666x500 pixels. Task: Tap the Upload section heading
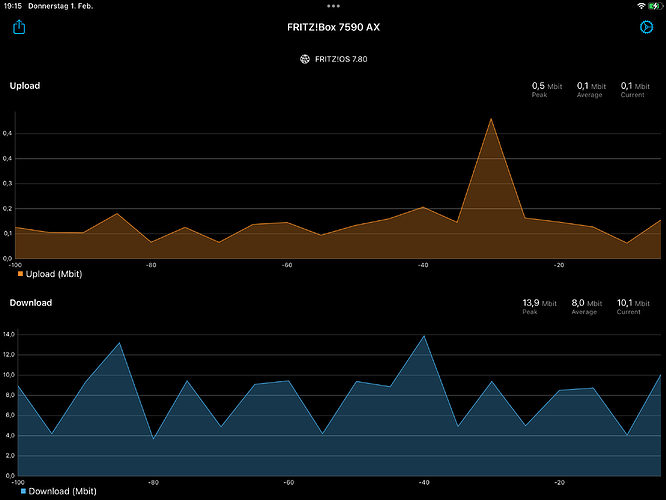[x=25, y=86]
